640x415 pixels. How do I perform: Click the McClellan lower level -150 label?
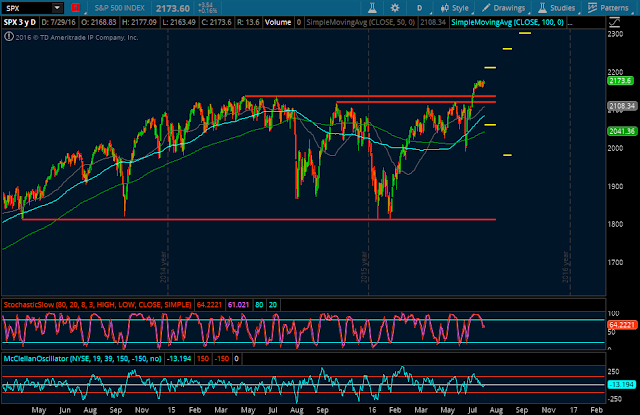pyautogui.click(x=222, y=359)
